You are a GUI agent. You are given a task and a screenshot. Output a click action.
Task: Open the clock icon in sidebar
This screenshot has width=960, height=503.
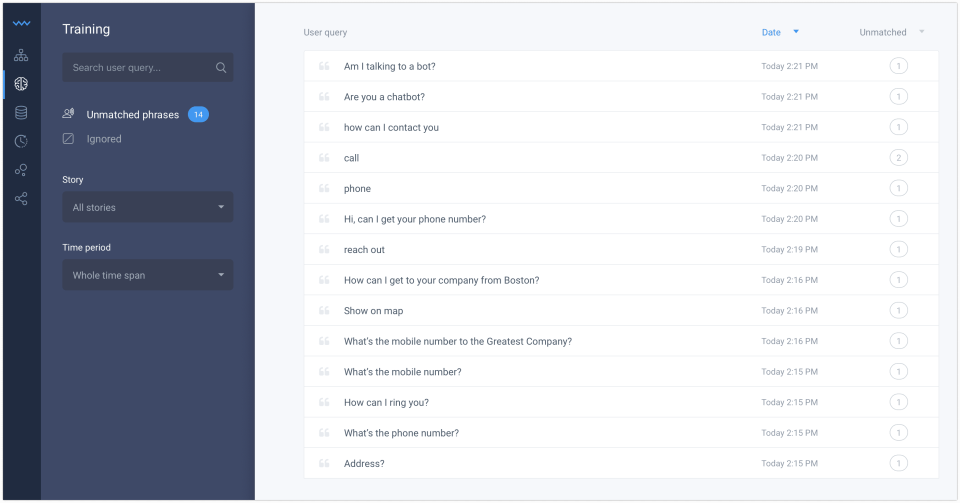coord(21,142)
